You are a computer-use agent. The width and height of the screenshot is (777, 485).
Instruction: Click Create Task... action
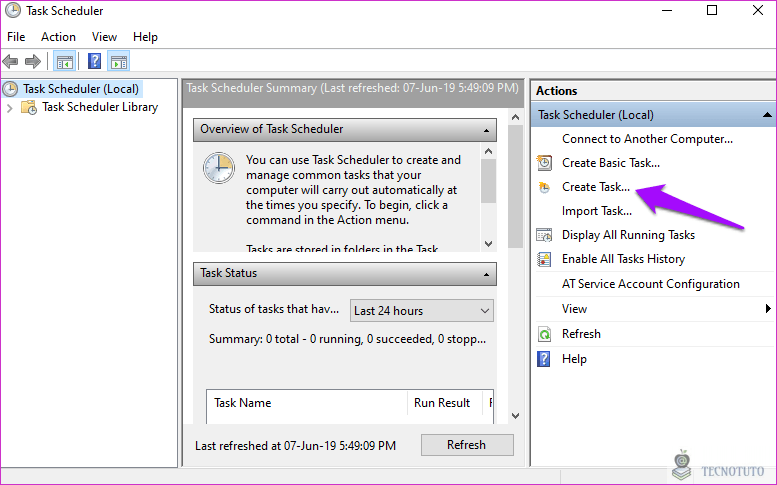pos(596,187)
